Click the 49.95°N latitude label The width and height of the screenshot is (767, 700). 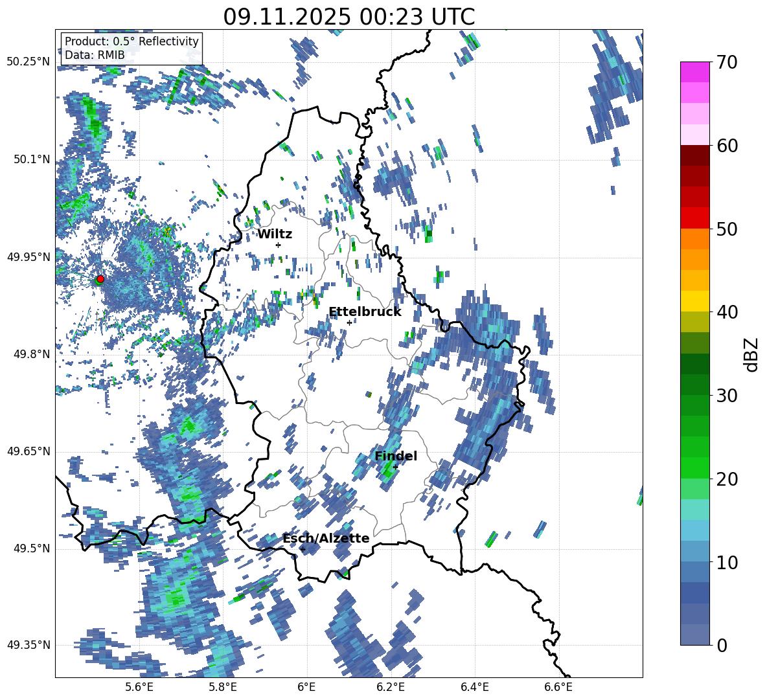pos(29,256)
